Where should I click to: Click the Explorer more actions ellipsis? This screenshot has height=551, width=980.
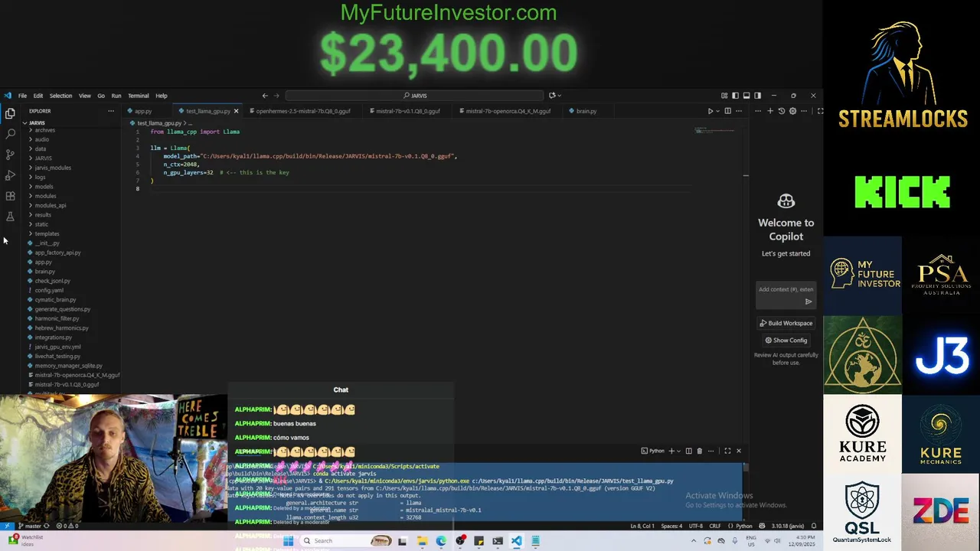(110, 111)
